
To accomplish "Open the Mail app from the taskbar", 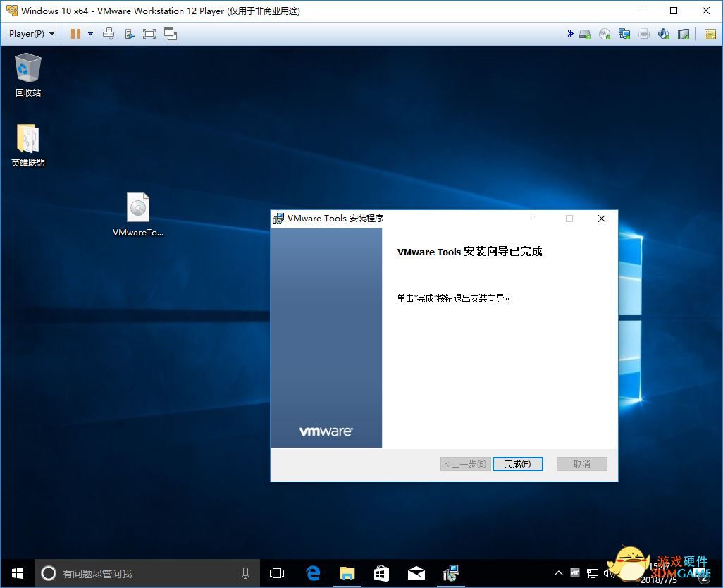I will point(416,573).
